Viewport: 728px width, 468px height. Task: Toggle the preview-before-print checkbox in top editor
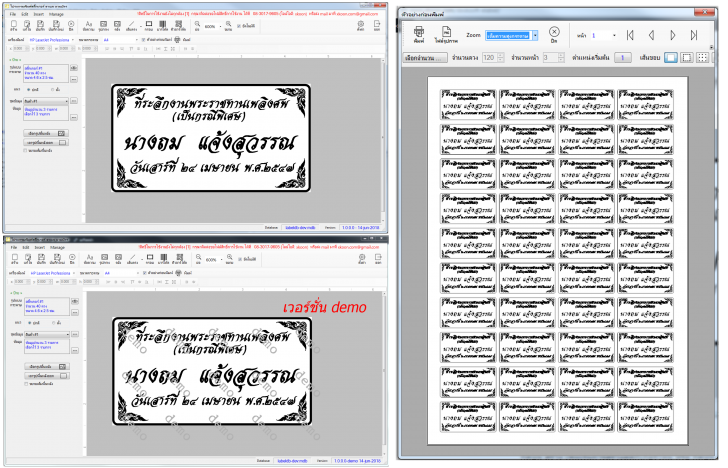[143, 40]
